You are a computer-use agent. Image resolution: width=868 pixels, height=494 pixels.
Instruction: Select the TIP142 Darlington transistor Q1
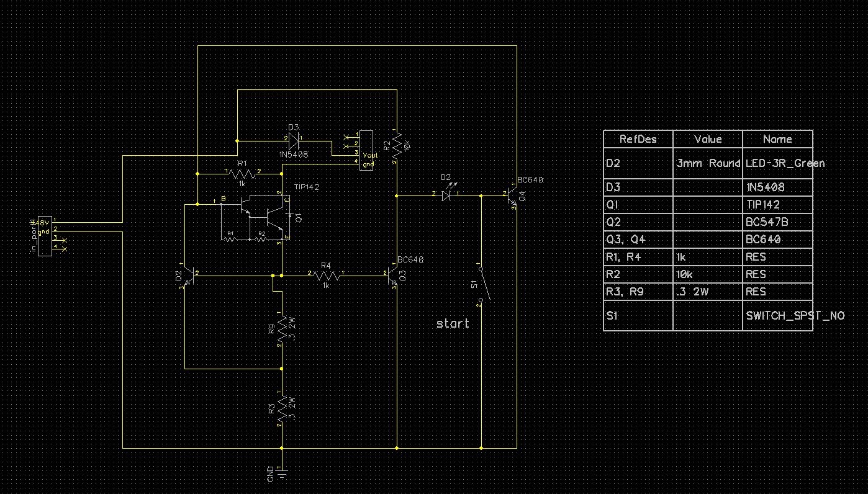[261, 217]
